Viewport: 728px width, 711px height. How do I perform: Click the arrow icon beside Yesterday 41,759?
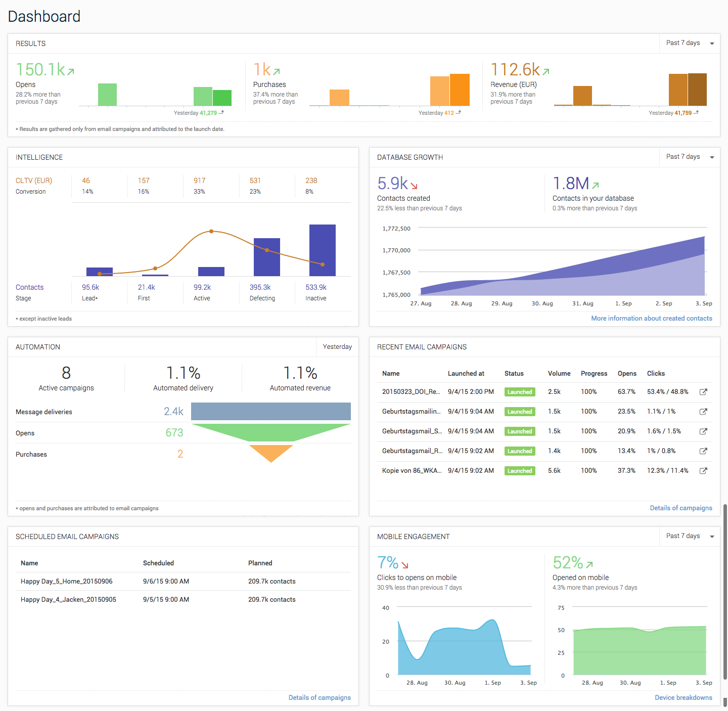pyautogui.click(x=696, y=112)
